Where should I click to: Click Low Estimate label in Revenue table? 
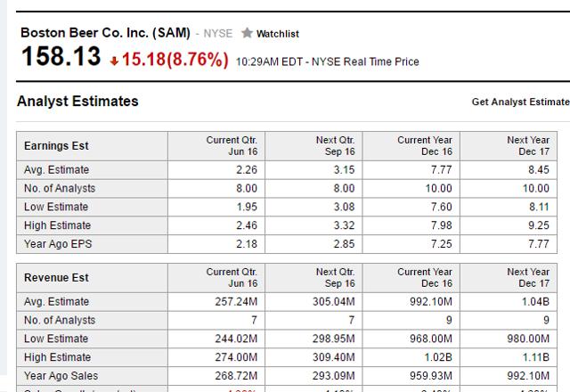pos(56,339)
